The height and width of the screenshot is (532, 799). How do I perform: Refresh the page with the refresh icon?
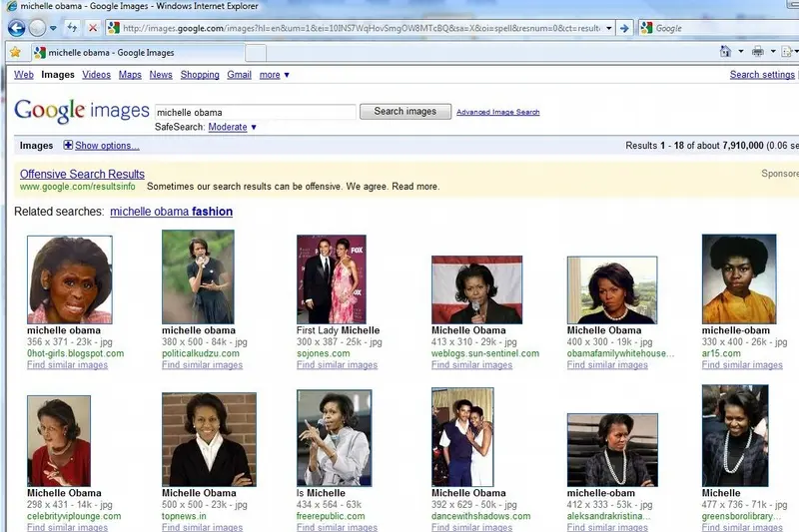tap(72, 28)
